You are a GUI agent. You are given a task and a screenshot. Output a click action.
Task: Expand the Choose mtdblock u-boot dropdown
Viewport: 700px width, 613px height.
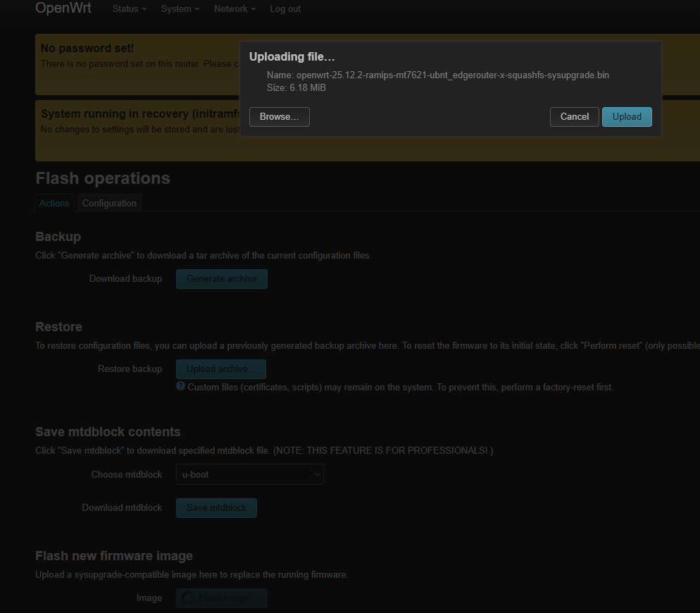[x=250, y=474]
